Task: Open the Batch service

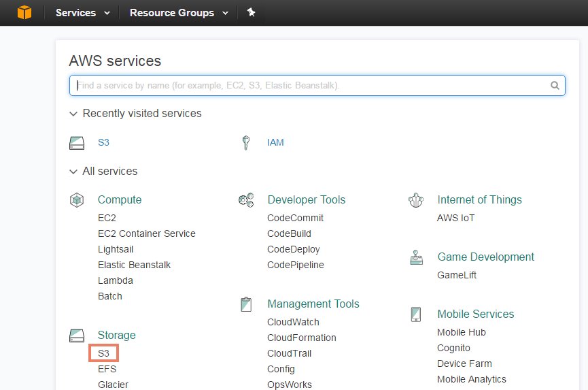Action: coord(110,297)
